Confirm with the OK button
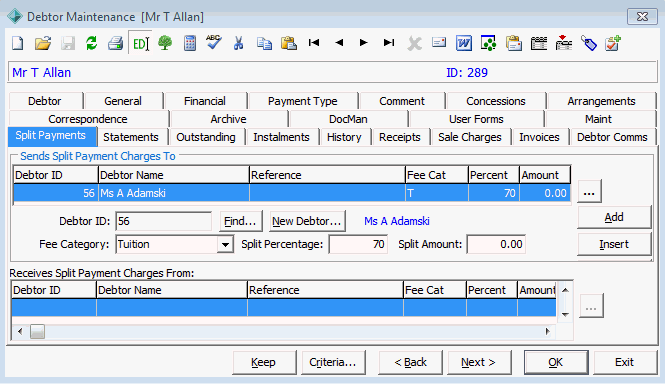665x384 pixels. [x=556, y=362]
